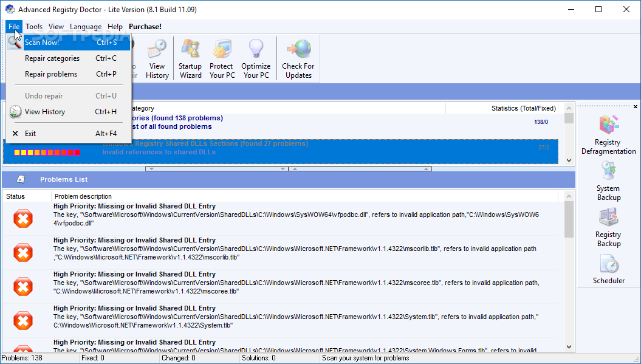Viewport: 641px width, 364px height.
Task: Click red error icon for mscoree.tlb problem
Action: coord(23,286)
